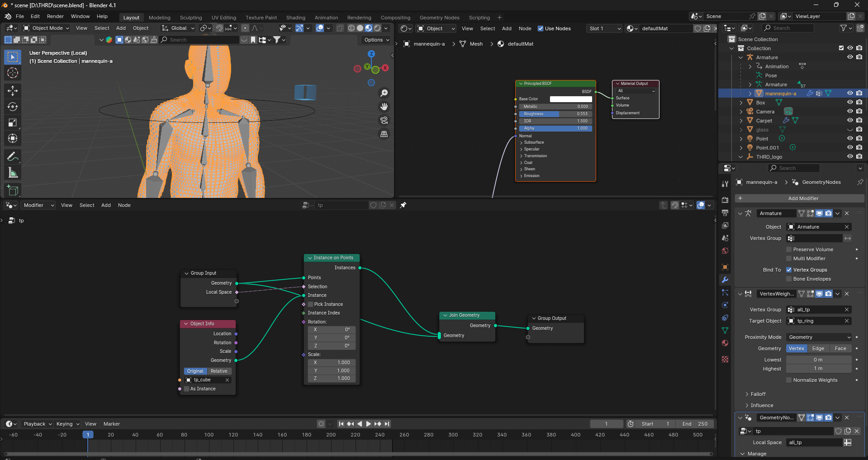The width and height of the screenshot is (868, 460).
Task: Select mannequin-a in outliner
Action: pos(780,94)
